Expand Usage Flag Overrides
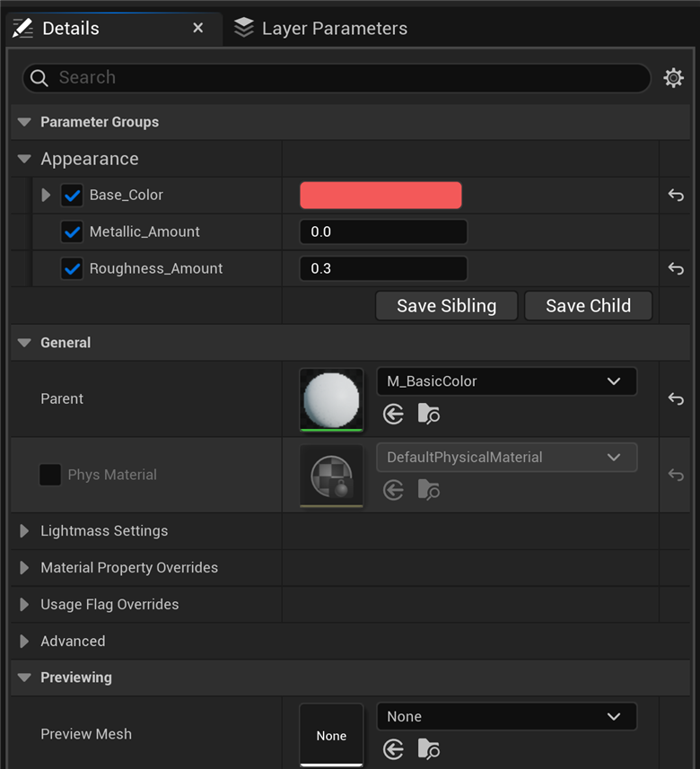Viewport: 700px width, 769px height. [x=24, y=604]
